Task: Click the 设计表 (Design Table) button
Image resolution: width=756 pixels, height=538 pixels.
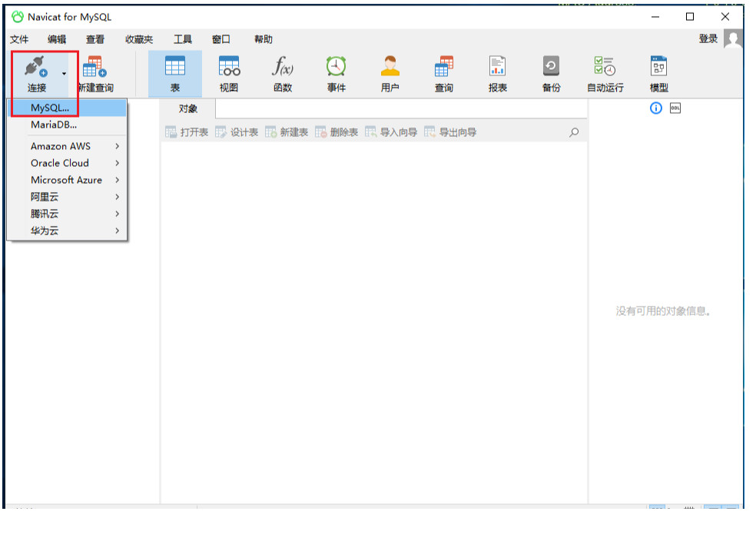Action: pyautogui.click(x=237, y=132)
